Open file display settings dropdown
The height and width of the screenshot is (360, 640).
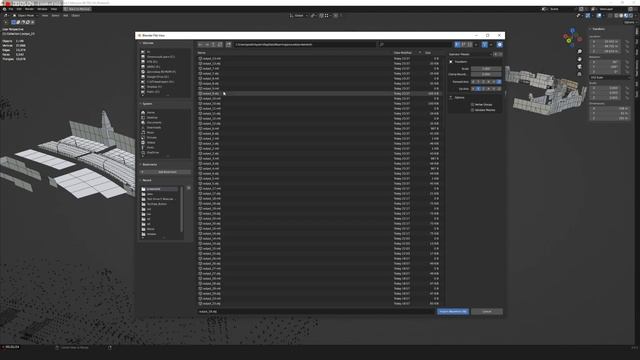[x=476, y=44]
